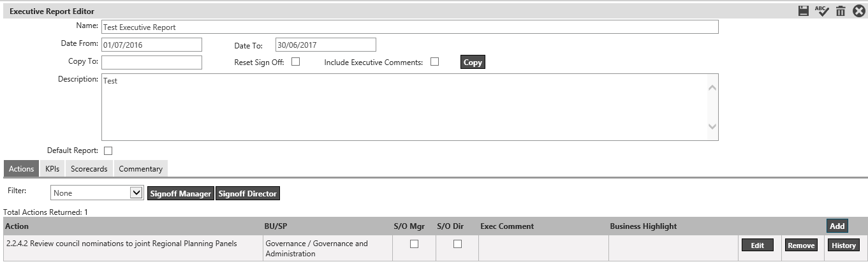Click the Copy To input field

point(152,62)
